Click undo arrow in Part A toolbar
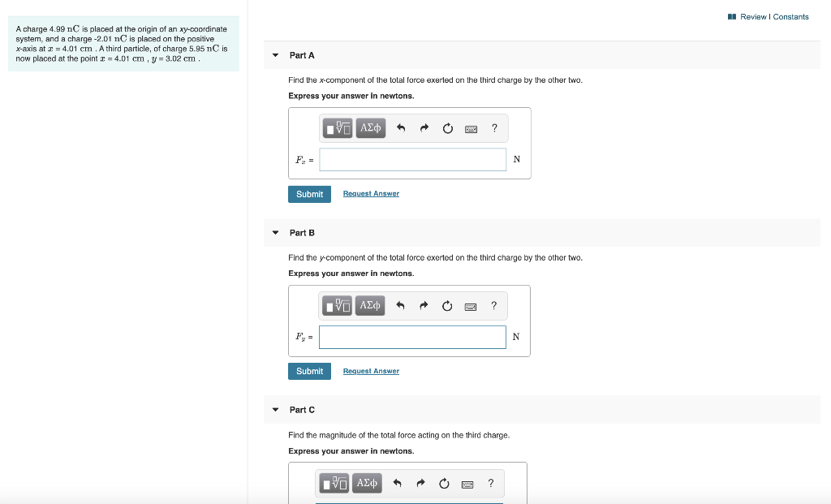Image resolution: width=831 pixels, height=504 pixels. [401, 128]
